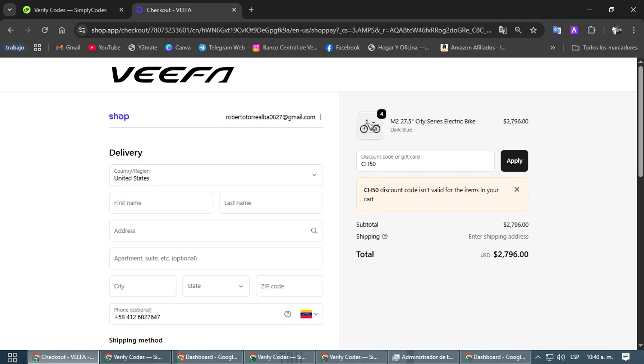Open the Facebook bookmark

[x=343, y=48]
